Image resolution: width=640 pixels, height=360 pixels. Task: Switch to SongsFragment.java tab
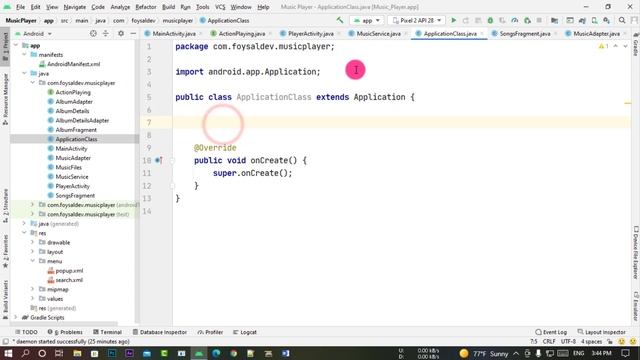tap(525, 33)
